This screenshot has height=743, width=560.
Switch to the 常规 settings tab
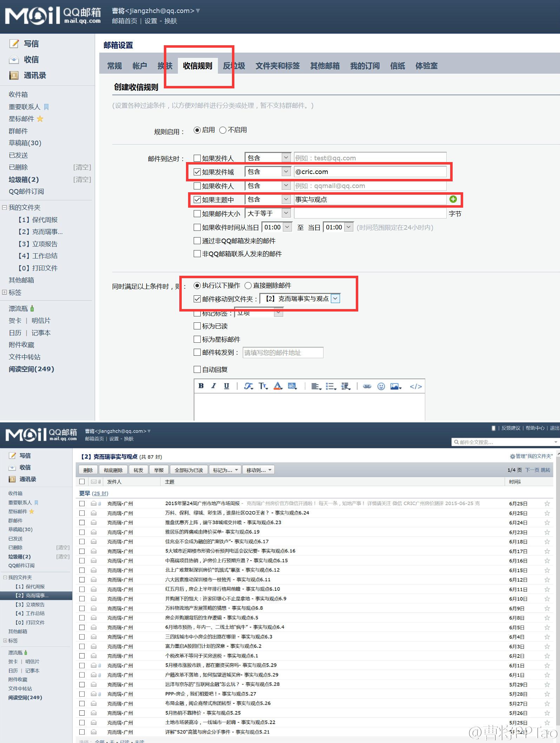point(114,66)
